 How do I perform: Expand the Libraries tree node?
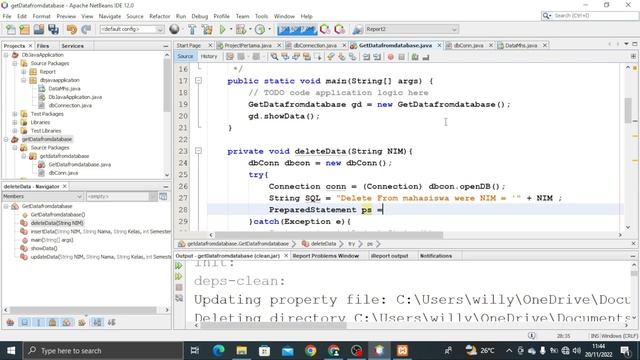[15, 122]
